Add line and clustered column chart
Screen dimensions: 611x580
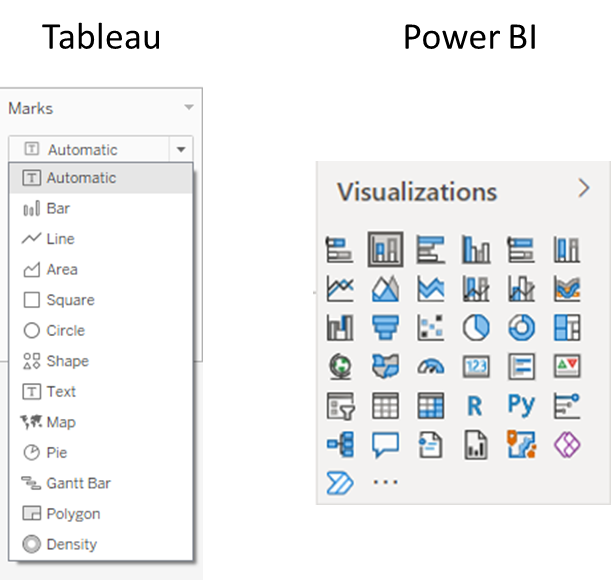[521, 288]
